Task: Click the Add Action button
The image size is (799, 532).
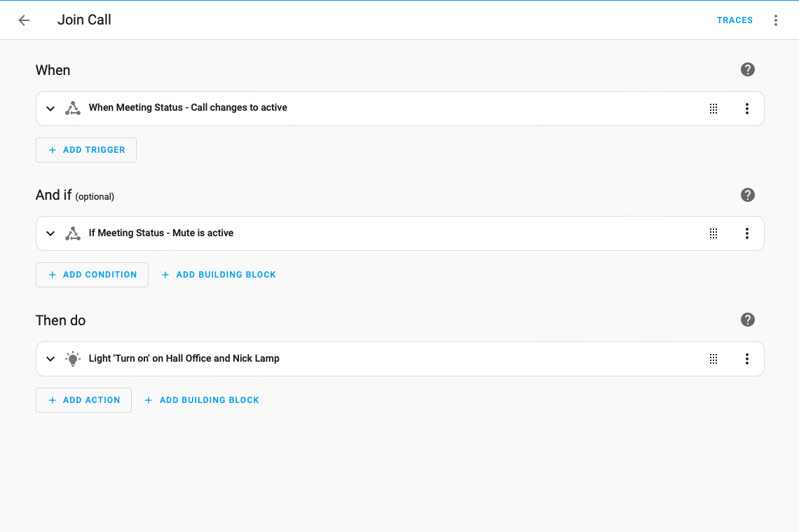Action: click(x=83, y=400)
